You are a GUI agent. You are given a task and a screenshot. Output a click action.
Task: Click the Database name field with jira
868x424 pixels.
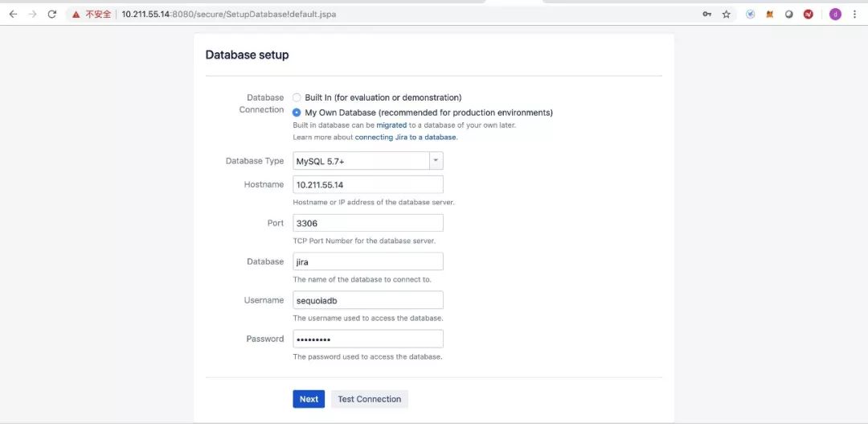tap(368, 261)
